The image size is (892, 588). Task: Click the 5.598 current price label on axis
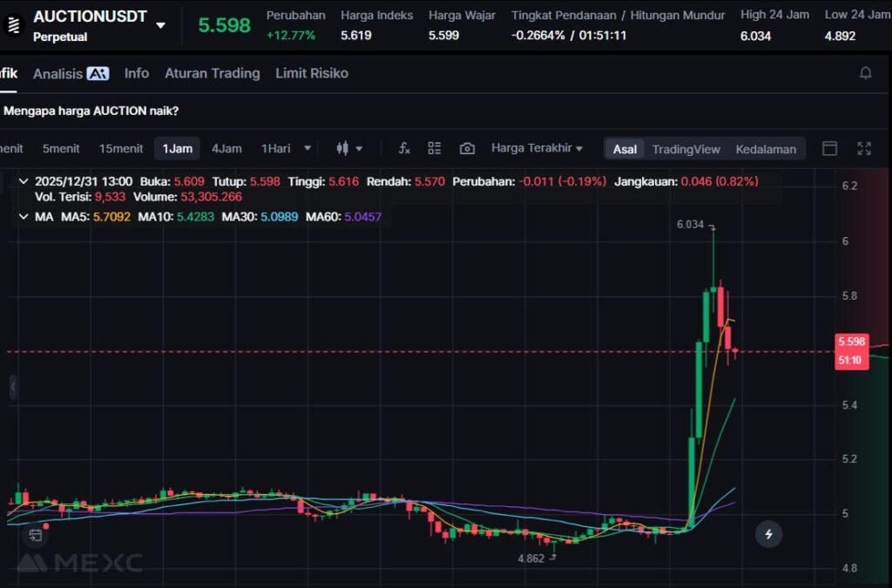pyautogui.click(x=850, y=341)
